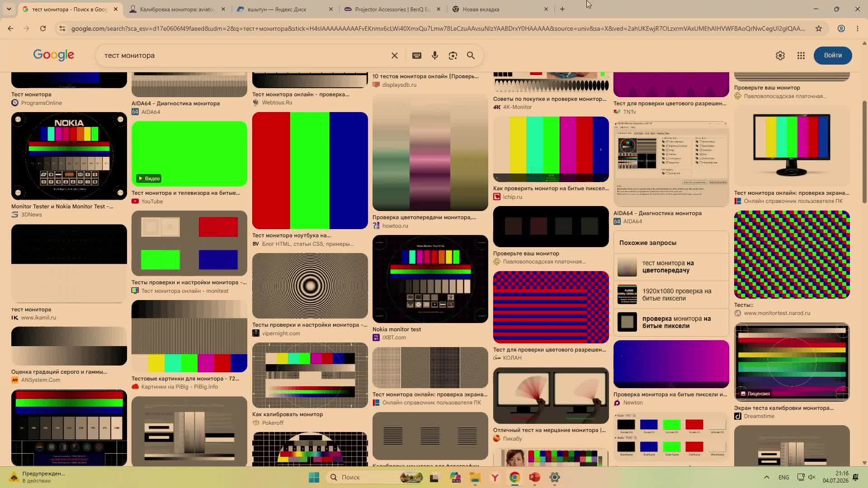Start voice search with microphone icon
868x488 pixels.
tap(434, 56)
